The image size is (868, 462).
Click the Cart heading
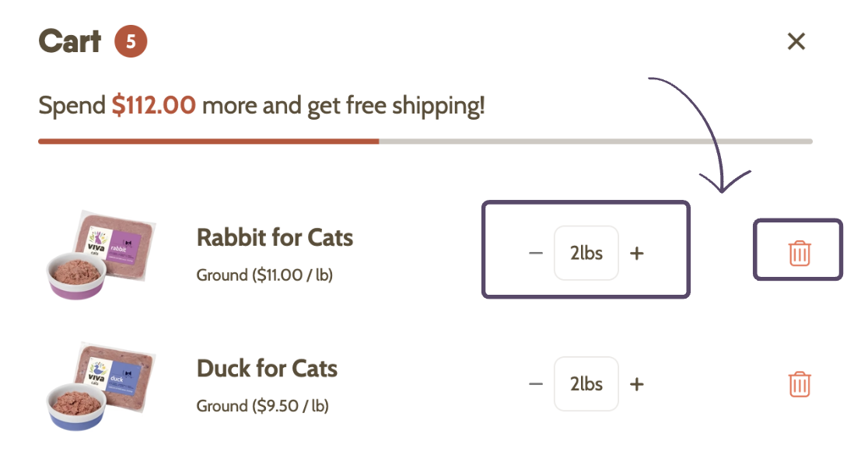(x=70, y=41)
